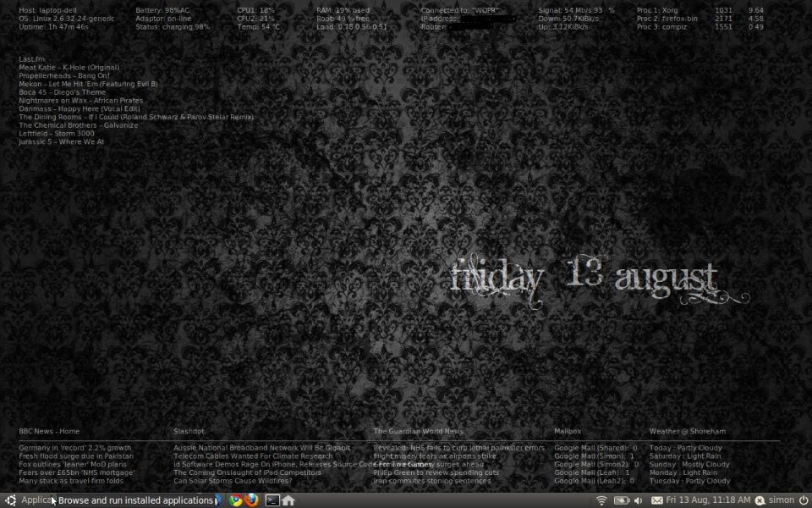Click "Can Solar Storms Cause Wildfires?" headline

click(233, 481)
